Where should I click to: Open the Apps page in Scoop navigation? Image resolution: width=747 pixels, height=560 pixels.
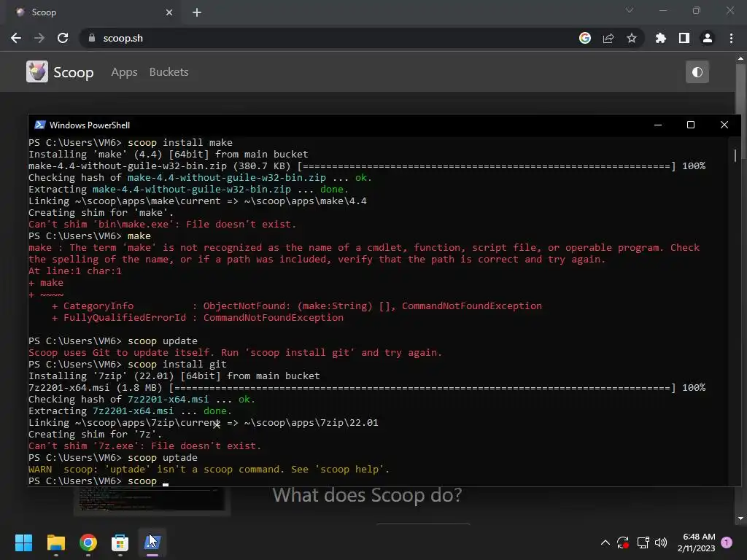(124, 72)
